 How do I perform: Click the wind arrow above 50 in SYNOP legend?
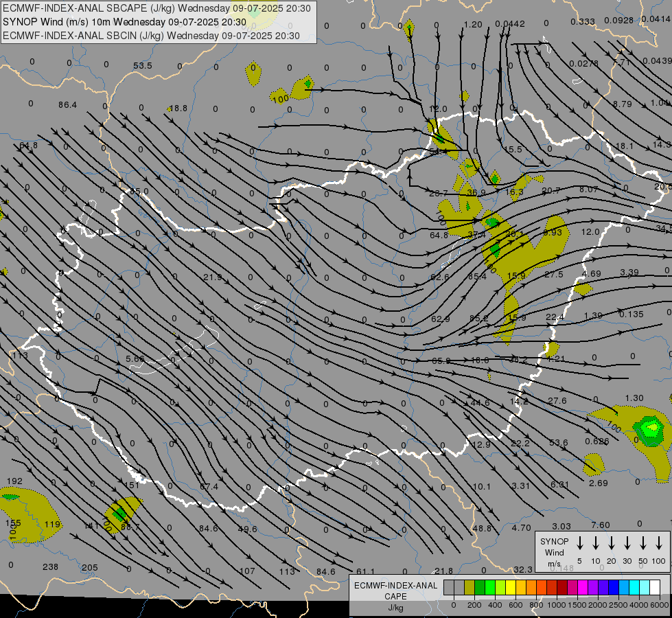click(643, 543)
